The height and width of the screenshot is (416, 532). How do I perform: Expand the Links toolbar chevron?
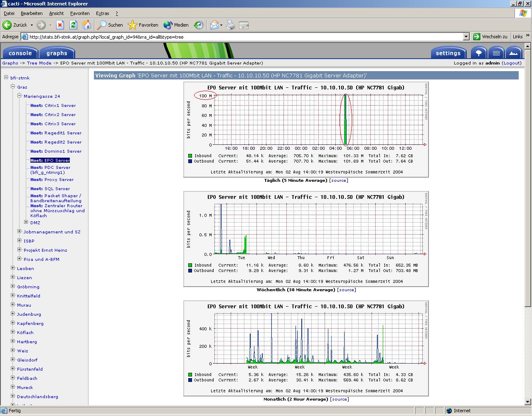(528, 37)
